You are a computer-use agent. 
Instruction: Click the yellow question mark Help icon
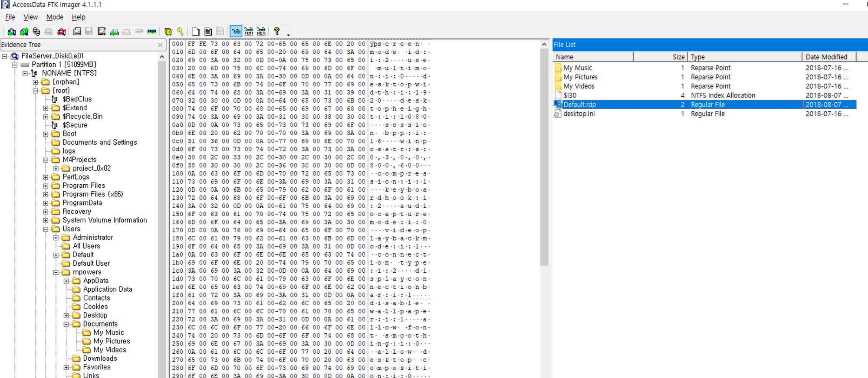tap(276, 32)
